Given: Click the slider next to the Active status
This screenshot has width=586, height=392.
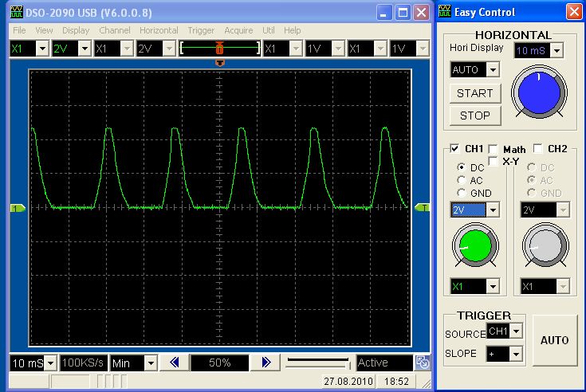Looking at the screenshot, I should coord(317,363).
